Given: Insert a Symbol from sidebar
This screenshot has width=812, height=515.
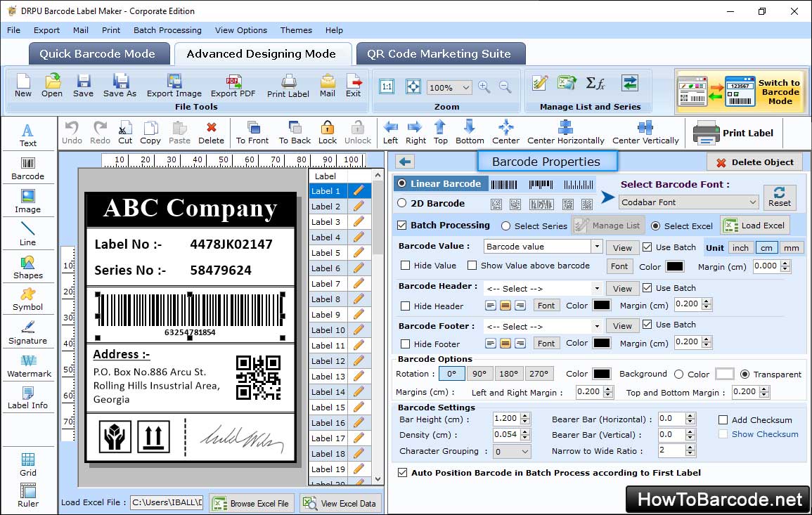Looking at the screenshot, I should 28,300.
